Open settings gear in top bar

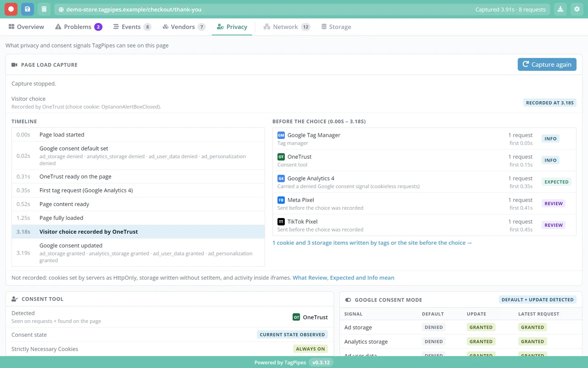577,9
